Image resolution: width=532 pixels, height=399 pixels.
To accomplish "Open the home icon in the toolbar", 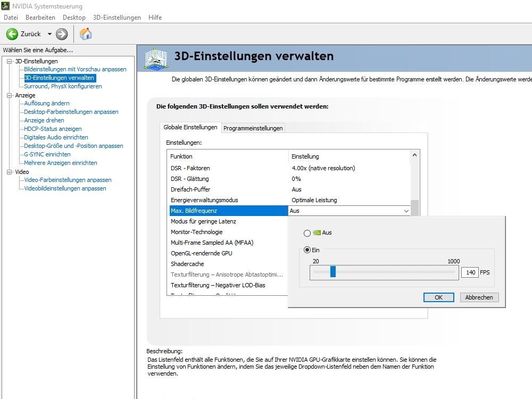I will pos(86,34).
